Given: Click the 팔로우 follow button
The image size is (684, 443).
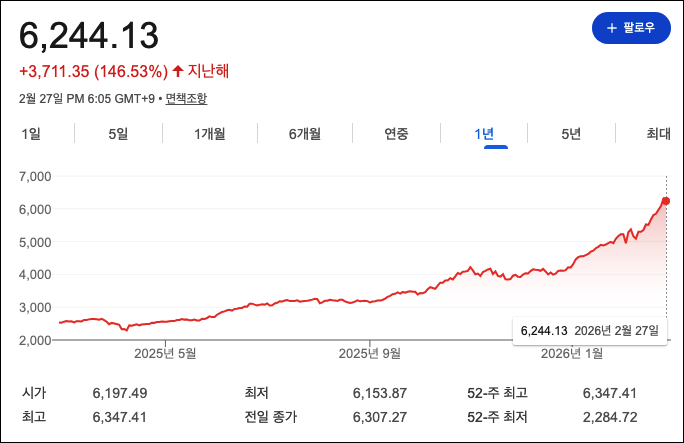Looking at the screenshot, I should (x=631, y=28).
